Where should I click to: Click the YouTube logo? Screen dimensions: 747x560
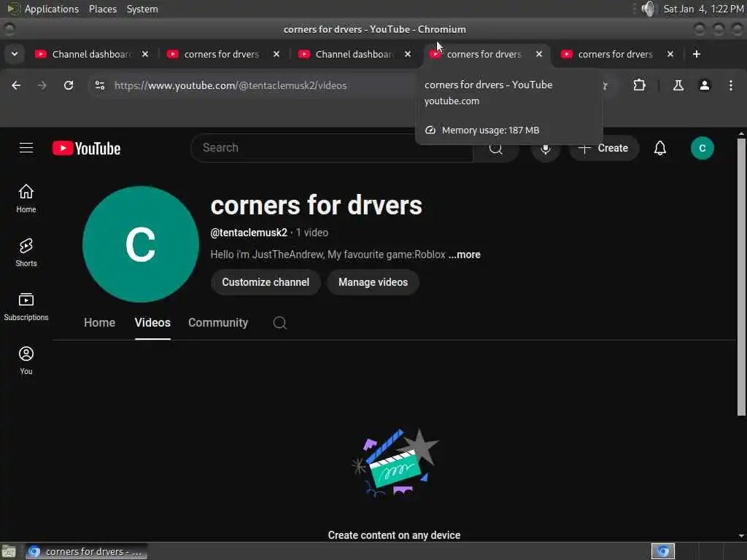point(86,149)
